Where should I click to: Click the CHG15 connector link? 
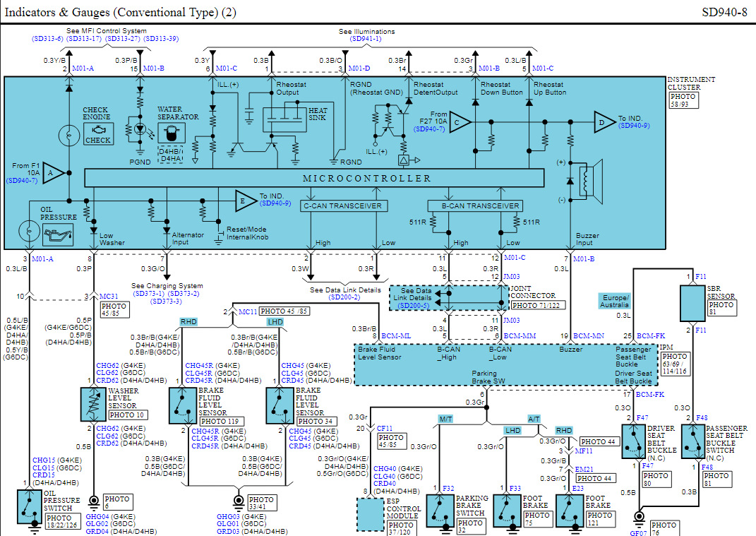point(43,460)
